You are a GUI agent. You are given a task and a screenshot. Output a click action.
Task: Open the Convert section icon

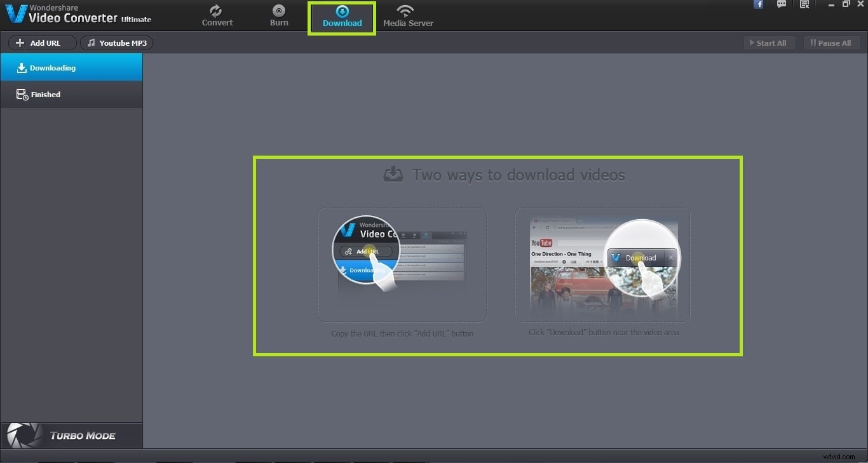(217, 11)
